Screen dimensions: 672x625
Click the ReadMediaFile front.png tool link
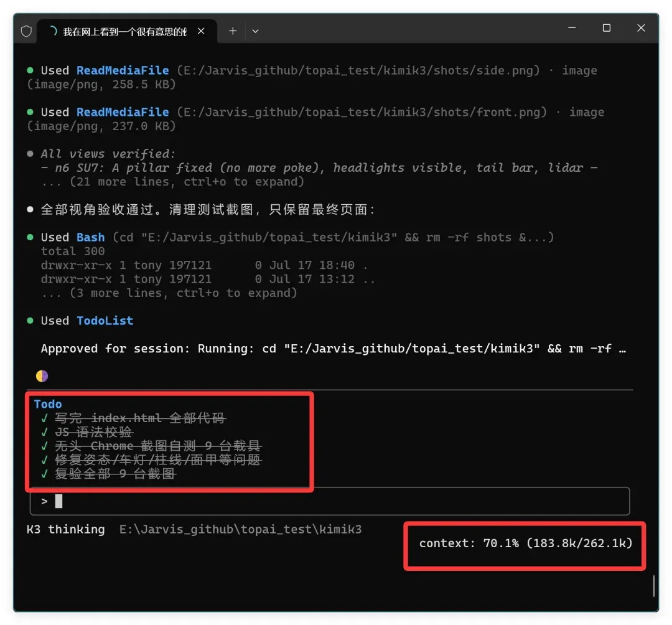pyautogui.click(x=123, y=112)
